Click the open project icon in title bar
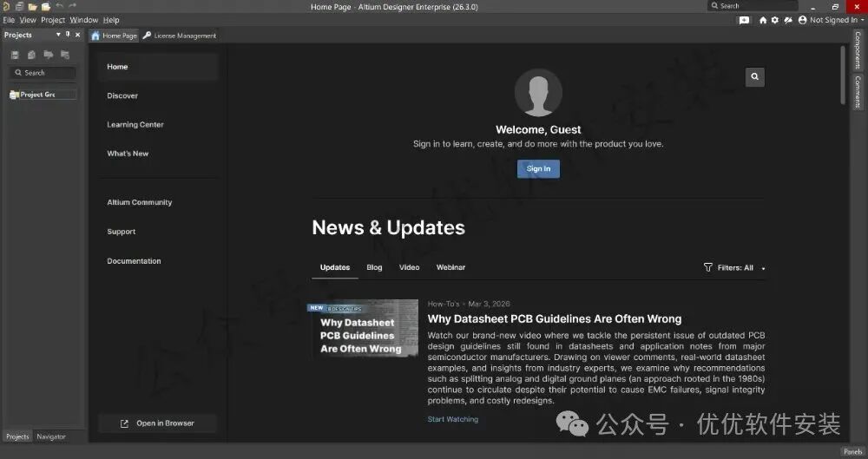The image size is (868, 459). tap(46, 7)
